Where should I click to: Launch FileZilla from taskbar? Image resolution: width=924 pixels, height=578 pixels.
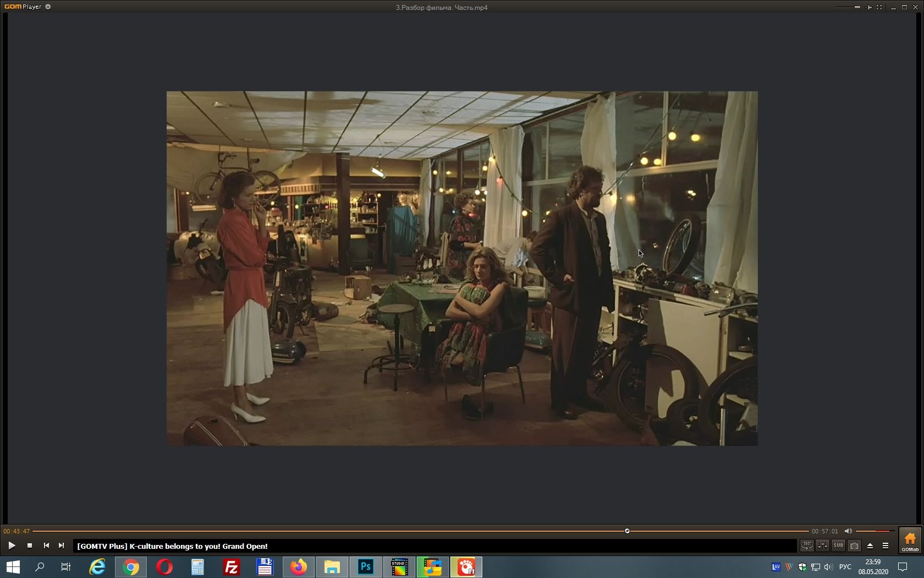pos(231,567)
